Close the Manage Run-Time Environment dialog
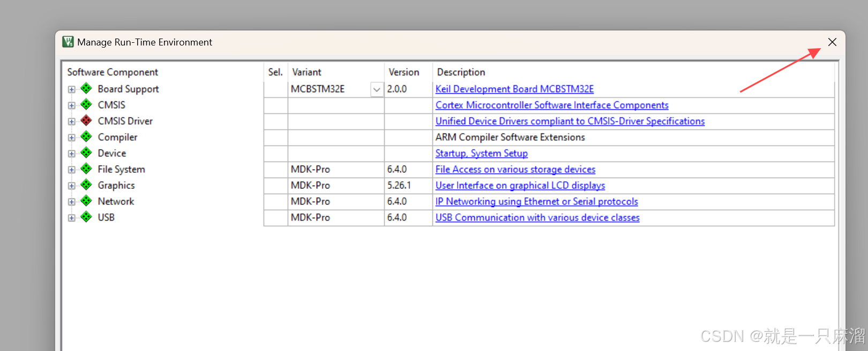The image size is (868, 351). click(x=832, y=42)
